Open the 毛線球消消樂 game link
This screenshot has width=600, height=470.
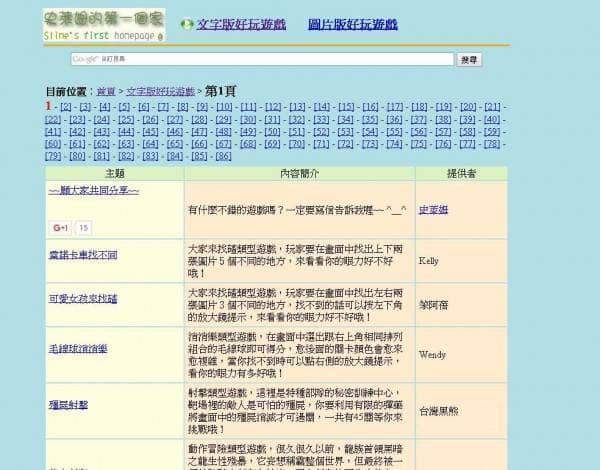click(78, 349)
